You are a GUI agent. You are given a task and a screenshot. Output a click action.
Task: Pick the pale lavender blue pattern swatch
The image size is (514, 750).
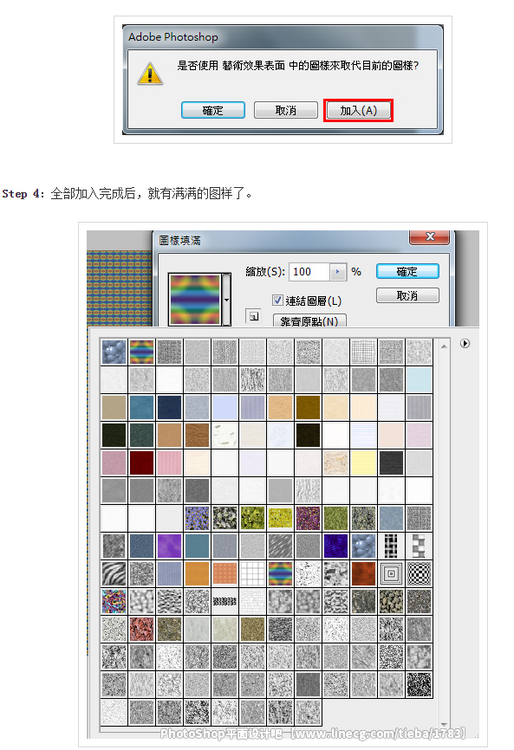coord(225,407)
